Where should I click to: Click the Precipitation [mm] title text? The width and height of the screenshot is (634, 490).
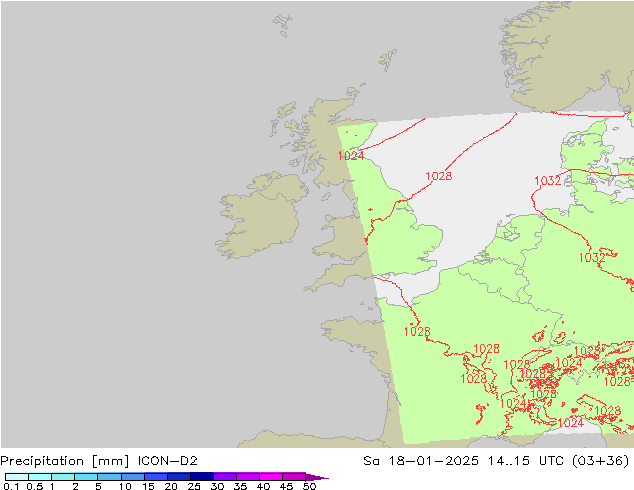tap(65, 461)
